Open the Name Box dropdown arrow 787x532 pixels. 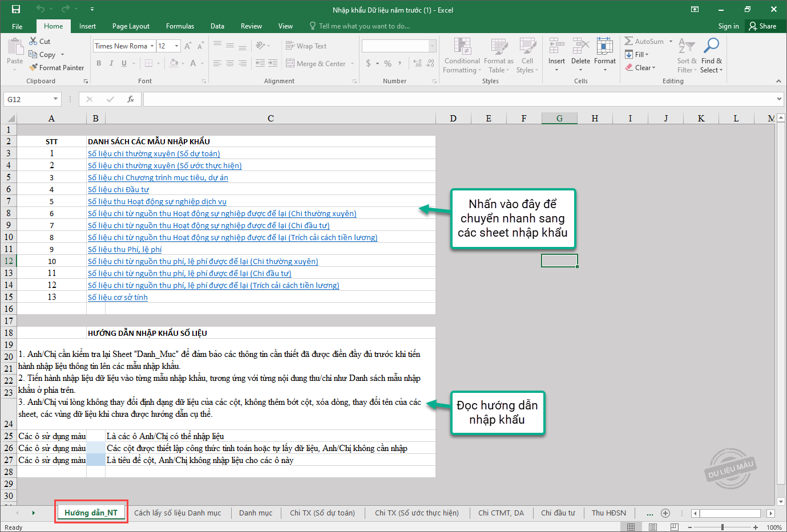point(55,99)
